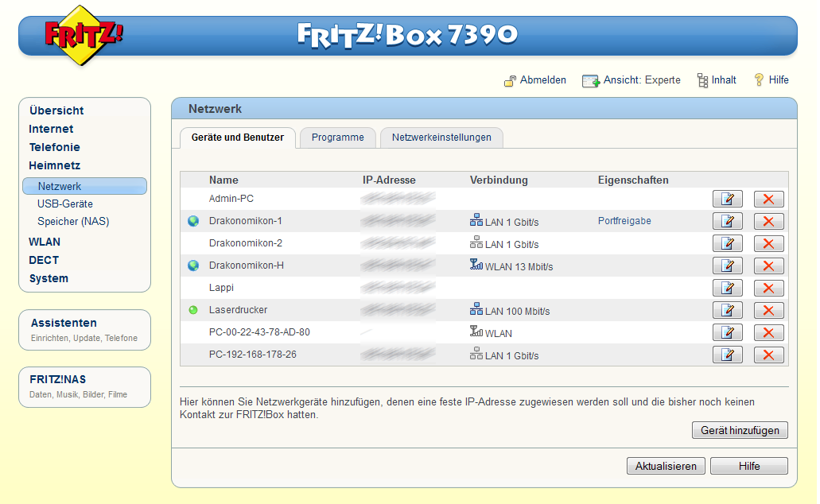Click the Drakonomikon-2 device name
This screenshot has height=504, width=820.
245,243
